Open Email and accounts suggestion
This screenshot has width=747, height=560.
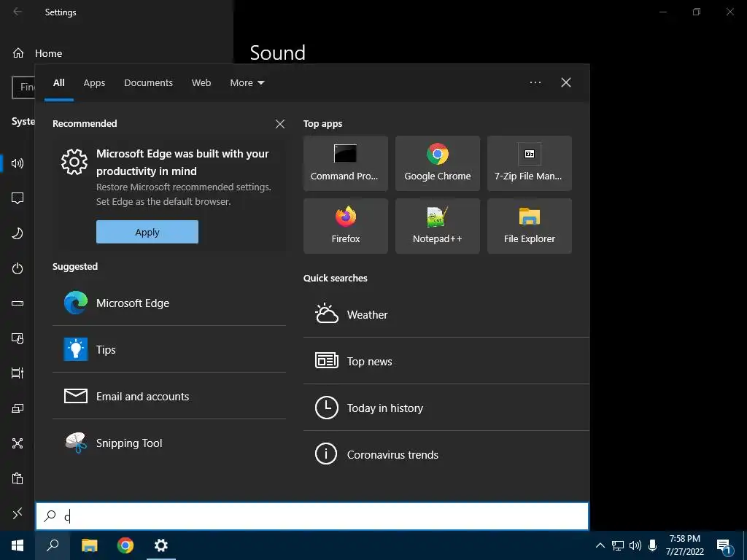point(169,396)
